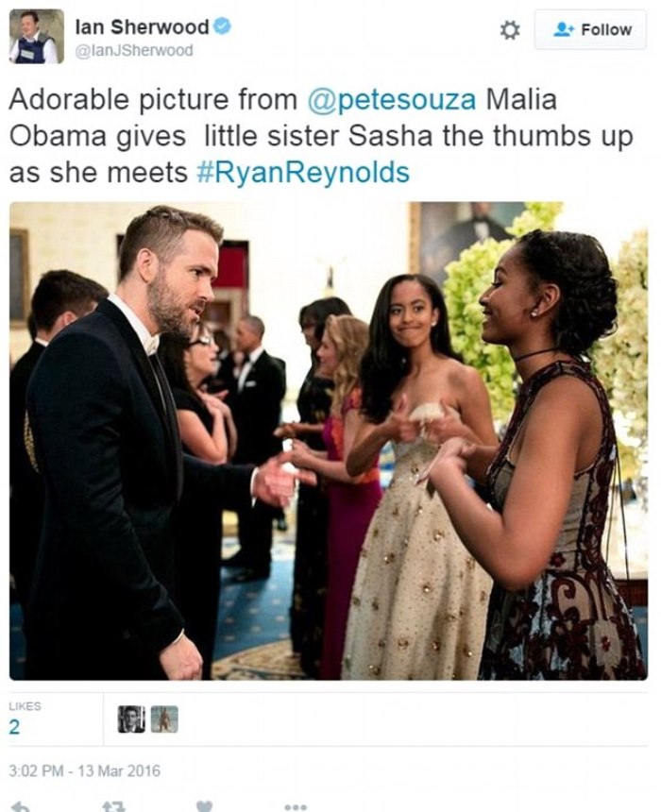
Task: Open the @petesouza mention
Action: [x=392, y=99]
